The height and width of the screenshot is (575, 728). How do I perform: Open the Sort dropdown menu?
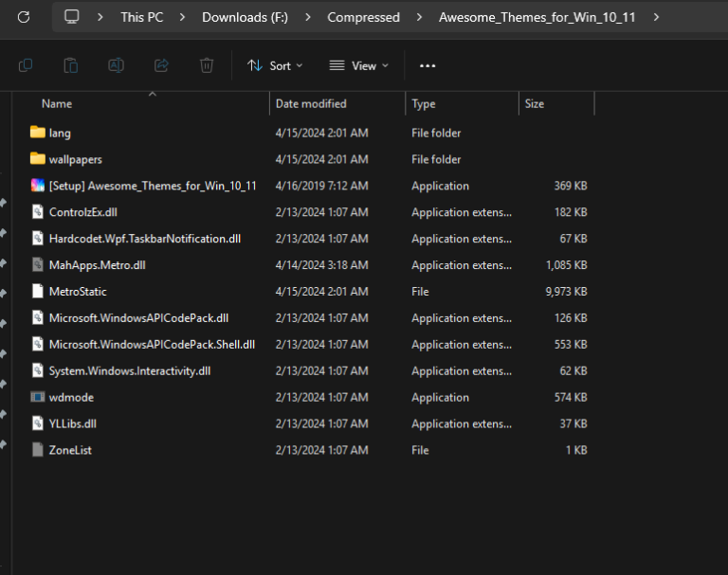275,66
